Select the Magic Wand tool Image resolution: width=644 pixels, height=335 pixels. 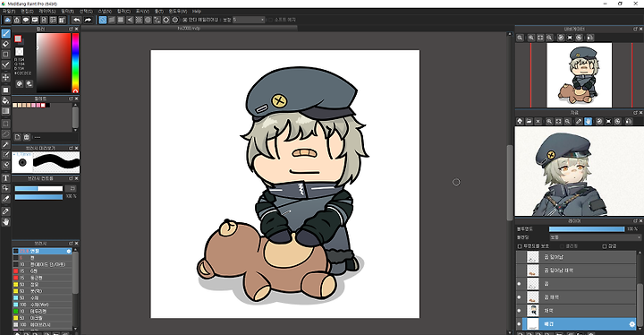pyautogui.click(x=5, y=144)
